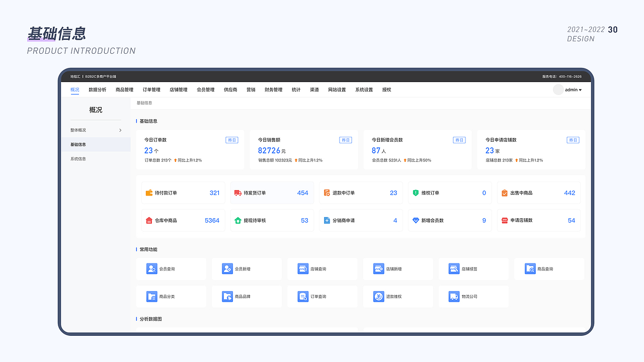Click 昨日 button on 今日销售额 card
Screen dimensions: 644x362
pos(346,140)
